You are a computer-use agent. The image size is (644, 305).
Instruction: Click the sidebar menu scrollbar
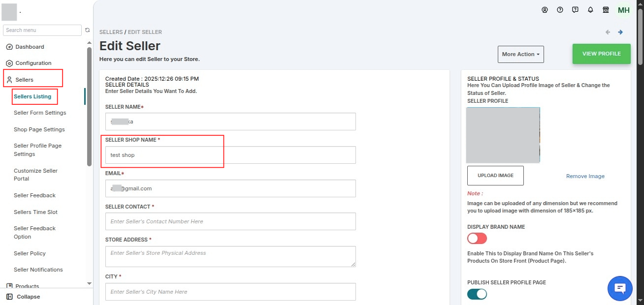click(89, 107)
